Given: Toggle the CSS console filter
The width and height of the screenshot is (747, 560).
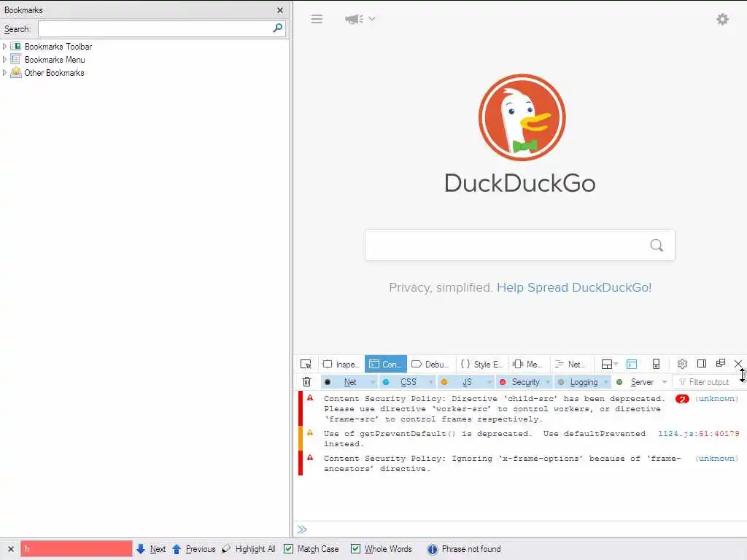Looking at the screenshot, I should (x=403, y=382).
